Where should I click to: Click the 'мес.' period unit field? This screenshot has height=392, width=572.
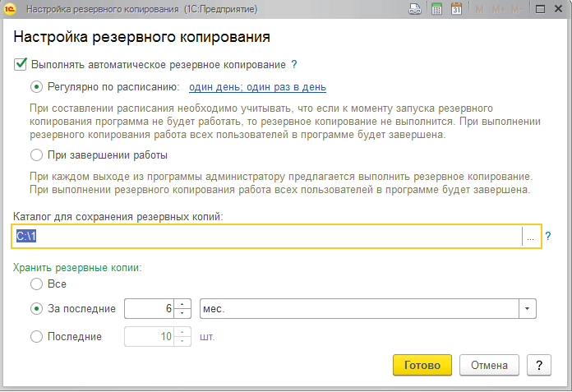pyautogui.click(x=359, y=309)
